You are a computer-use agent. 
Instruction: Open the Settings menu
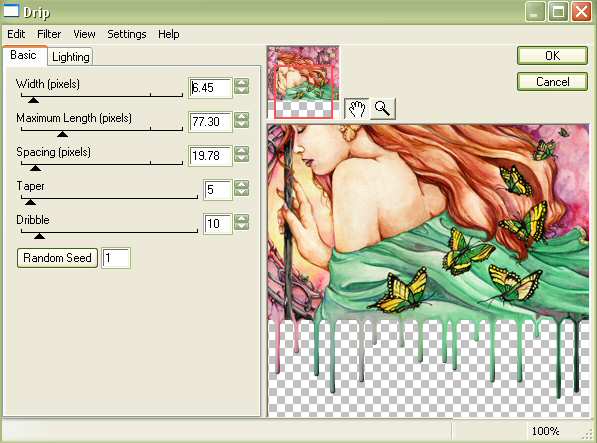[127, 34]
